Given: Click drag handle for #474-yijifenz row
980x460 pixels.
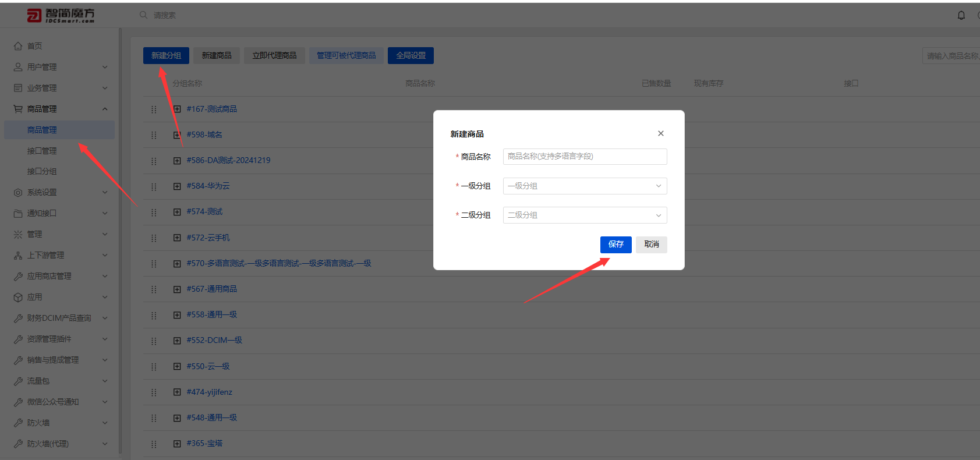Looking at the screenshot, I should point(154,392).
